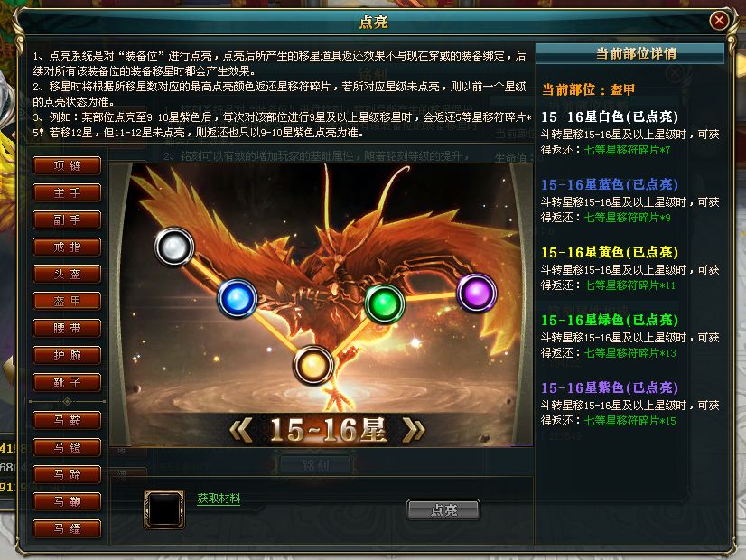Close the 点亮 window
The width and height of the screenshot is (746, 560).
click(718, 21)
